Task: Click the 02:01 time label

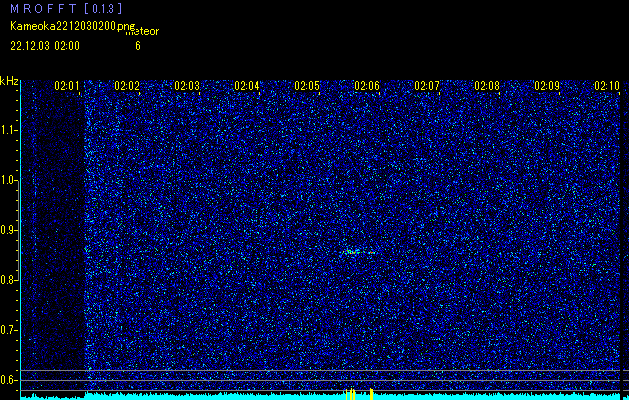Action: 67,86
